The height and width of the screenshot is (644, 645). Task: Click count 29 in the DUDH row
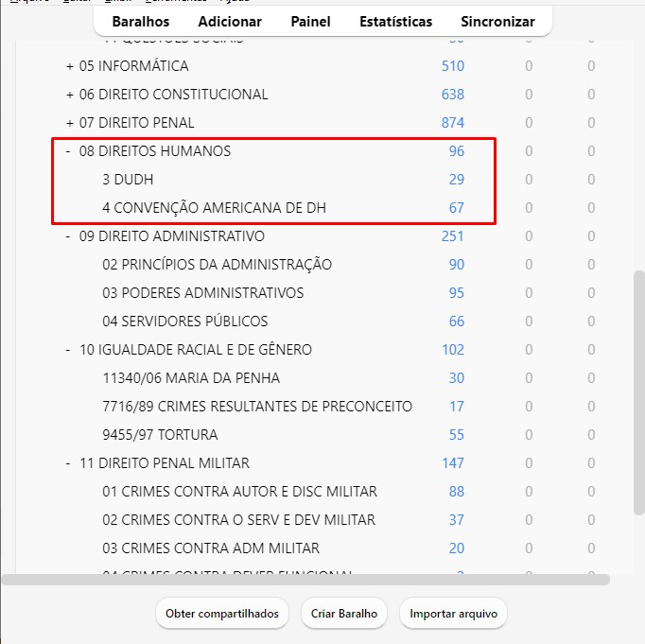pyautogui.click(x=456, y=180)
